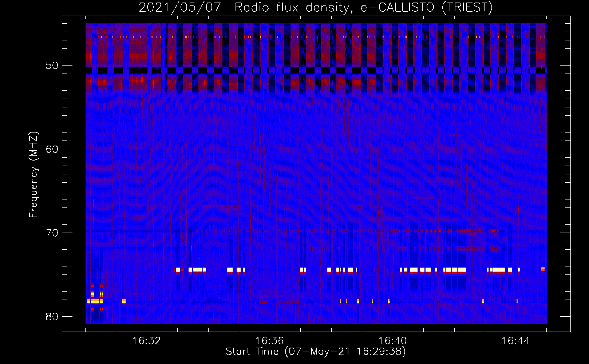Click the 16:44 time tick label
Viewport: 589px width, 364px height.
pos(515,341)
